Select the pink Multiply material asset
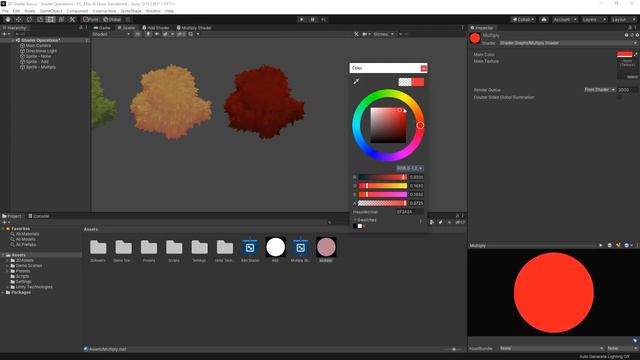The width and height of the screenshot is (640, 360). (x=326, y=247)
